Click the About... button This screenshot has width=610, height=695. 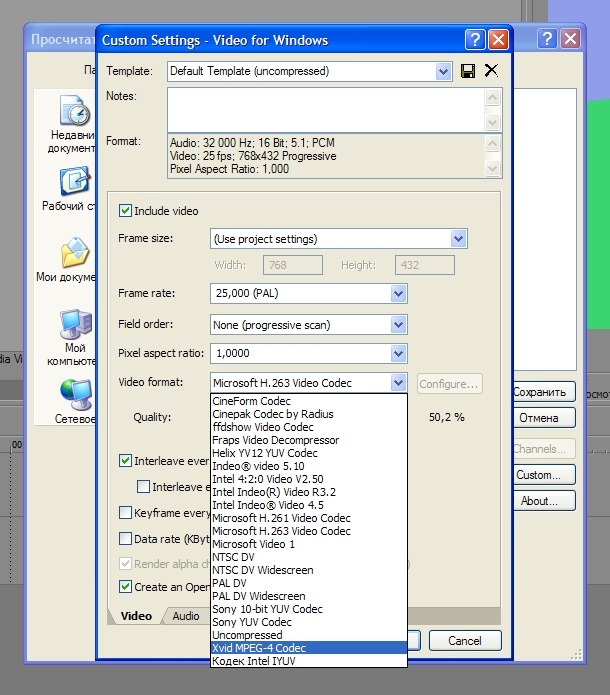pyautogui.click(x=544, y=501)
